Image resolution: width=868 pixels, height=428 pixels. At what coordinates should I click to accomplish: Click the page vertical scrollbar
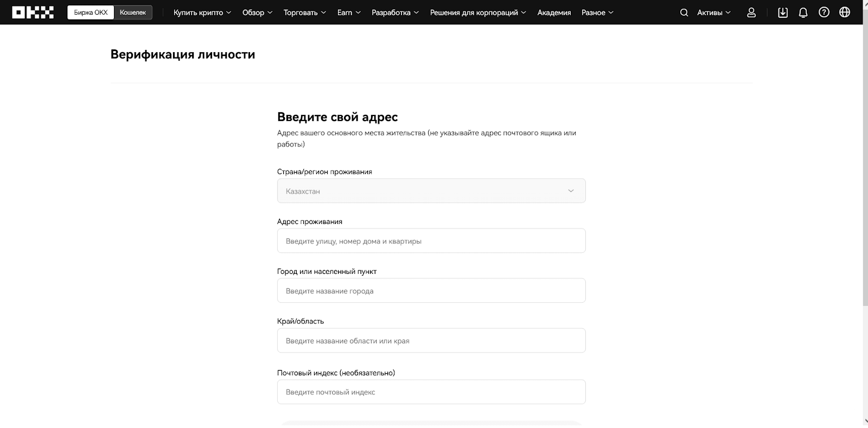(x=865, y=163)
